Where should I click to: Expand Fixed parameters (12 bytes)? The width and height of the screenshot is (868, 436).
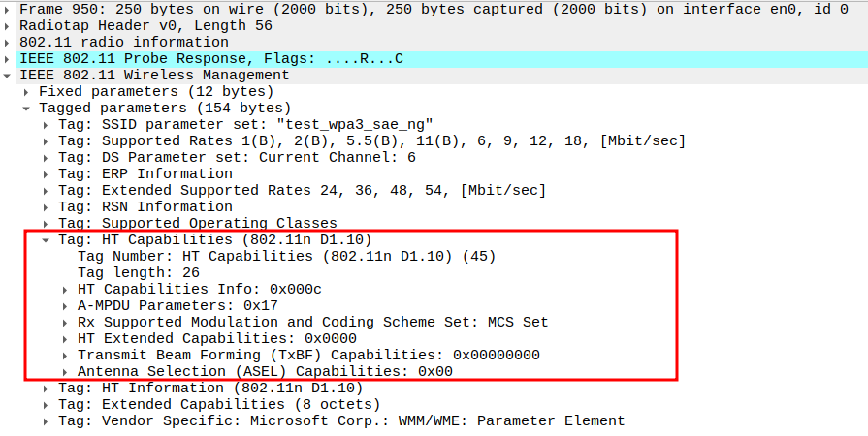point(27,91)
